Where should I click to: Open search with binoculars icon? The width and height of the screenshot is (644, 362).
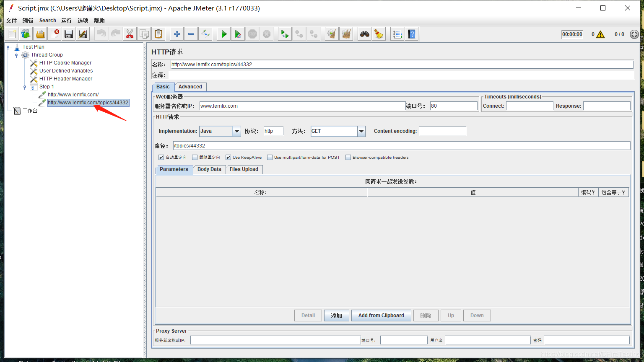pos(365,34)
